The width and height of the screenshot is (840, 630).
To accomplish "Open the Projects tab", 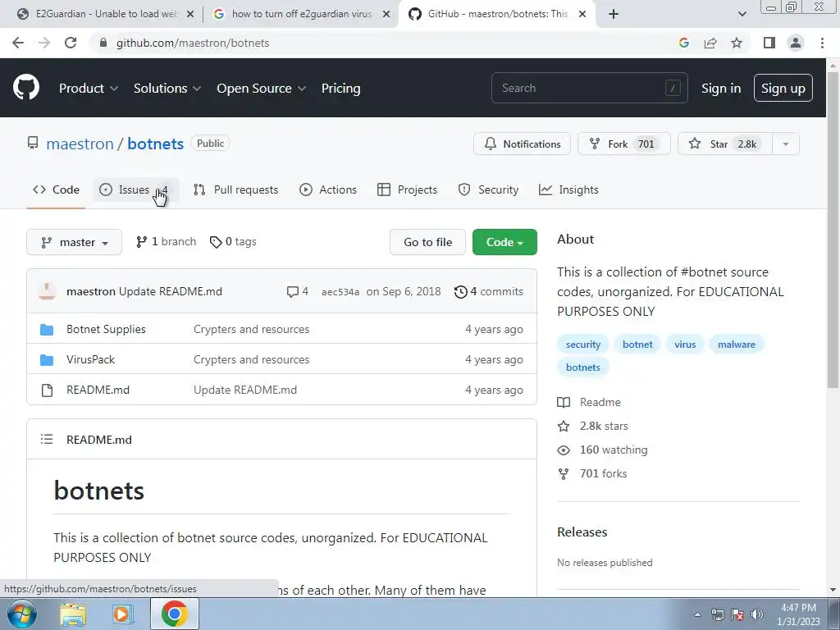I will coord(407,189).
